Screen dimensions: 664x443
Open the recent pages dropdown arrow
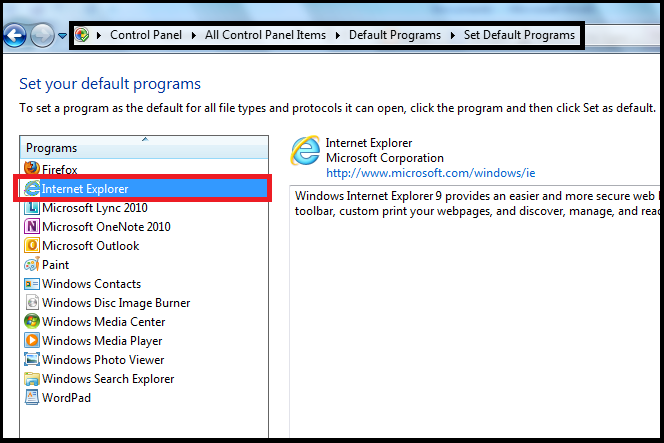[x=63, y=36]
